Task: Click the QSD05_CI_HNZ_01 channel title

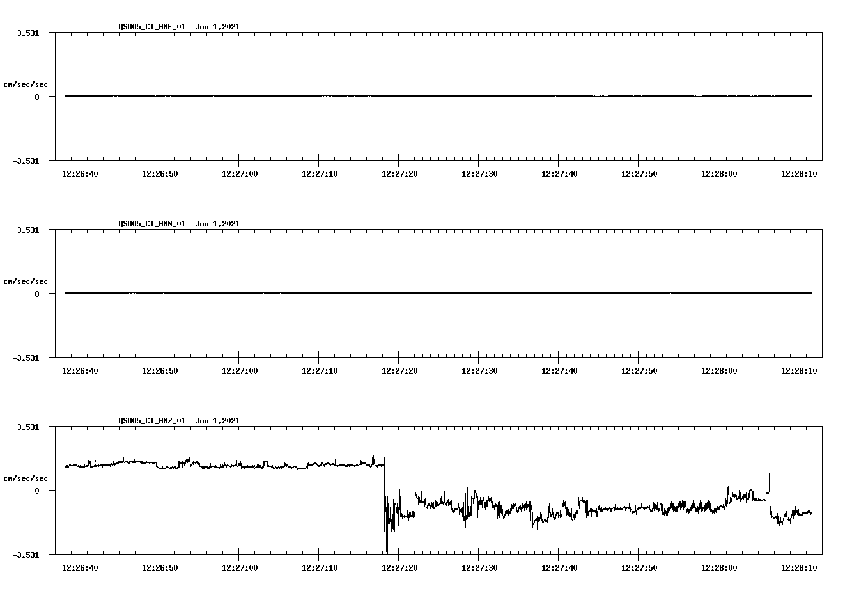Action: coord(152,421)
